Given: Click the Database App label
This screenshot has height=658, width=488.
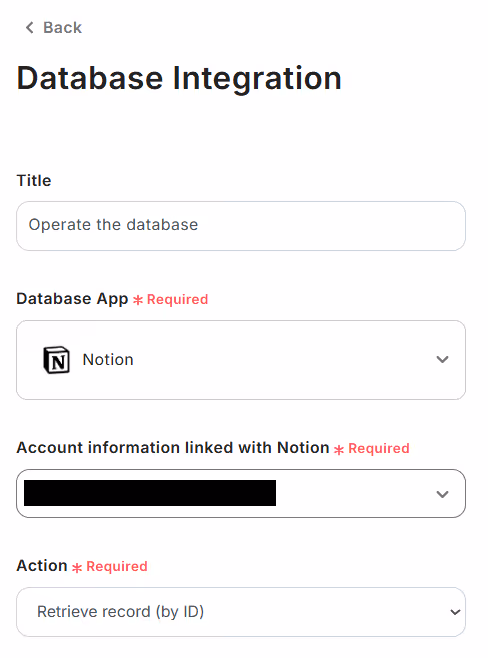Looking at the screenshot, I should click(72, 299).
